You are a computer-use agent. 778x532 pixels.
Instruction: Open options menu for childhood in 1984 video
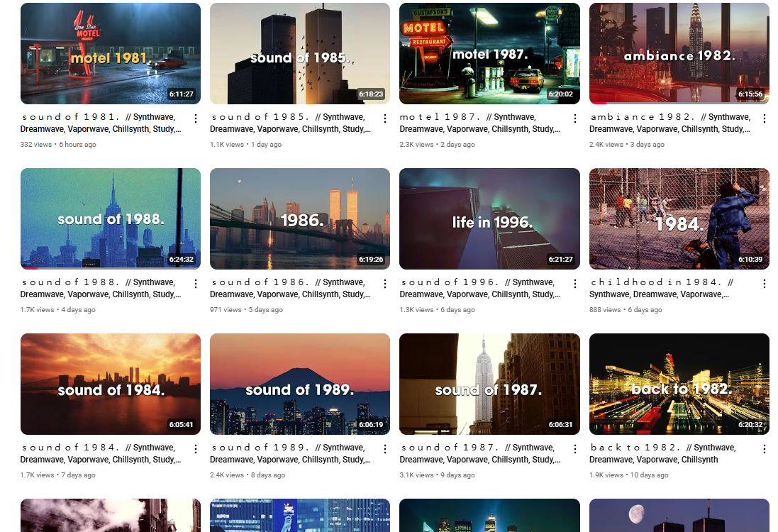pyautogui.click(x=764, y=283)
